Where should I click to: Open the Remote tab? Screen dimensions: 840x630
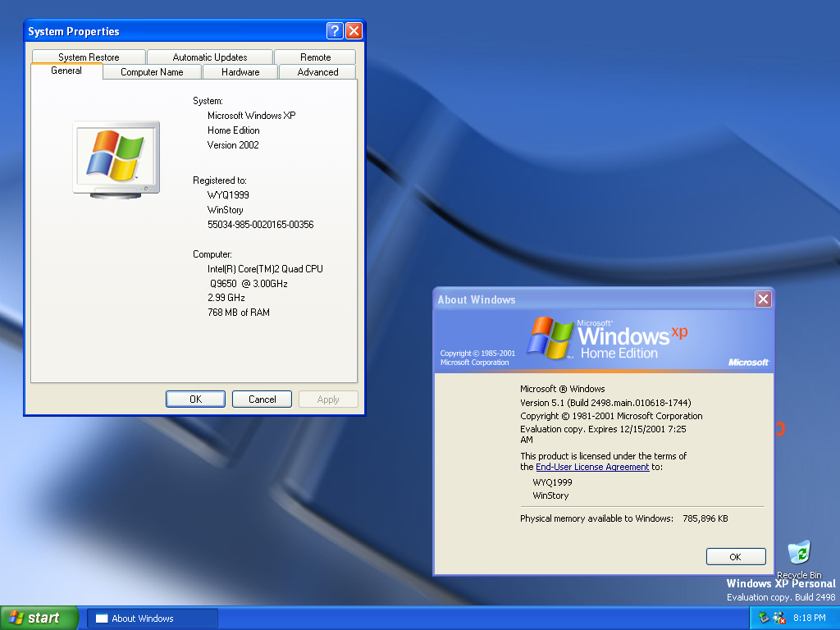click(x=316, y=57)
